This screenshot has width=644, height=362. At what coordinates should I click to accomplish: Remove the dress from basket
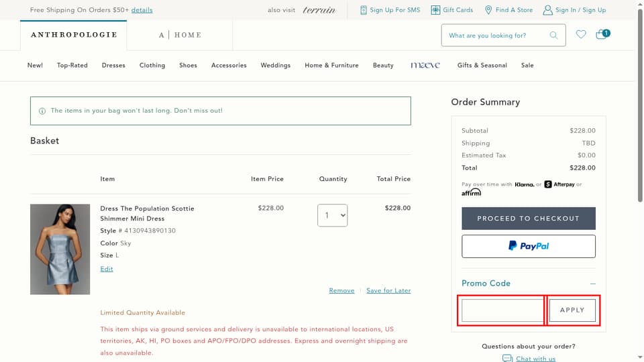(x=341, y=290)
